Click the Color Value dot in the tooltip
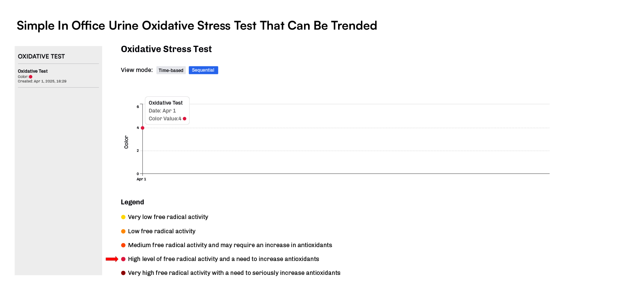 (x=185, y=119)
